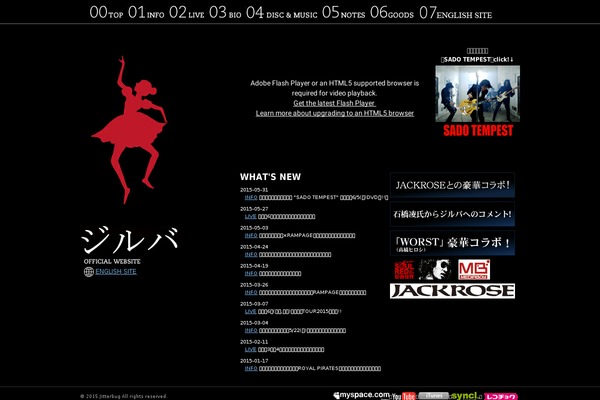Click Learn more about upgrading HTML5 browser

click(335, 113)
